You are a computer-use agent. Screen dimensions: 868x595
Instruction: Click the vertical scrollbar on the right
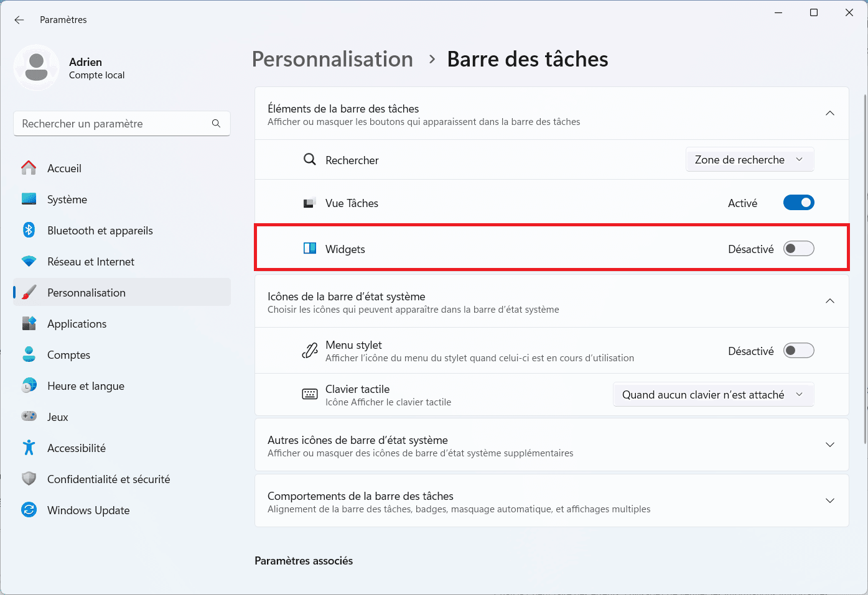point(865,269)
